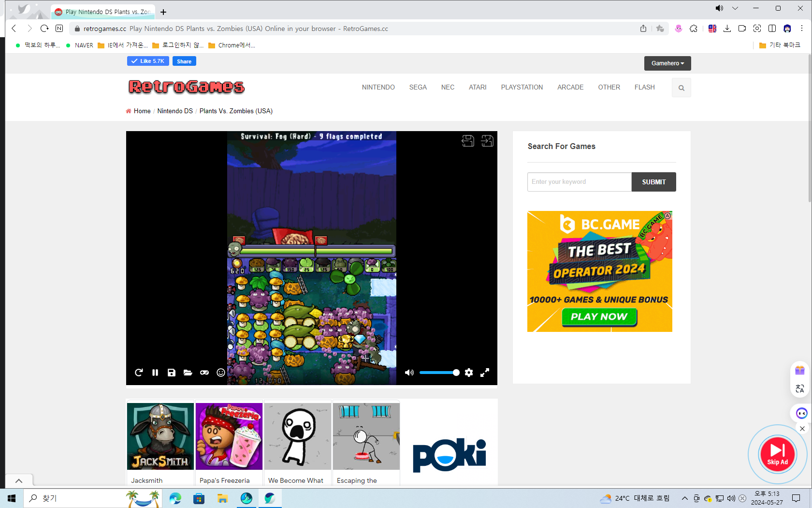Focus the keyword search field
812x508 pixels.
[x=580, y=182]
